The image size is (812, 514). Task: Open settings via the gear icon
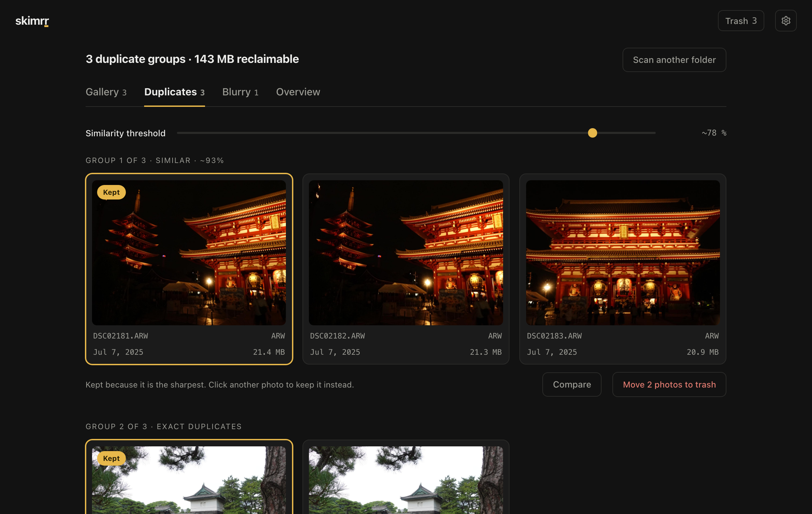coord(786,21)
